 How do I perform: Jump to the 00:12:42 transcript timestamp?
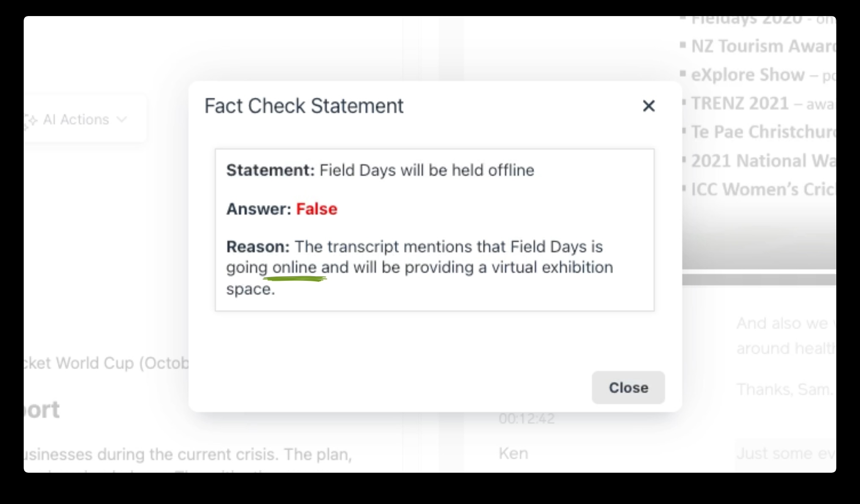click(526, 419)
